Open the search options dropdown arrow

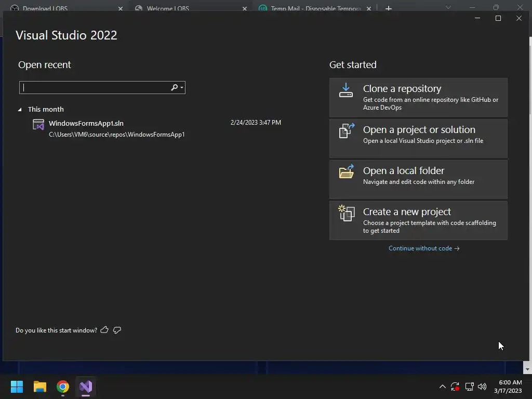[x=182, y=87]
